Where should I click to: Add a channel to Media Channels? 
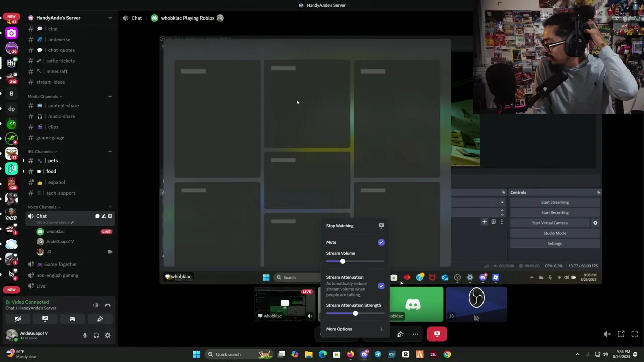point(110,97)
